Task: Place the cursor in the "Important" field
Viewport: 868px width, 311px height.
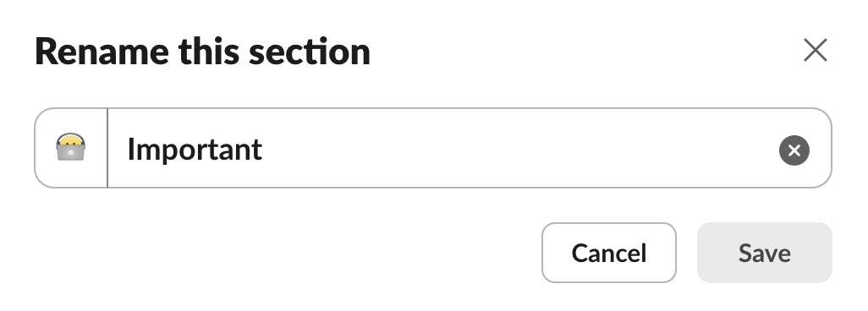Action: 442,148
